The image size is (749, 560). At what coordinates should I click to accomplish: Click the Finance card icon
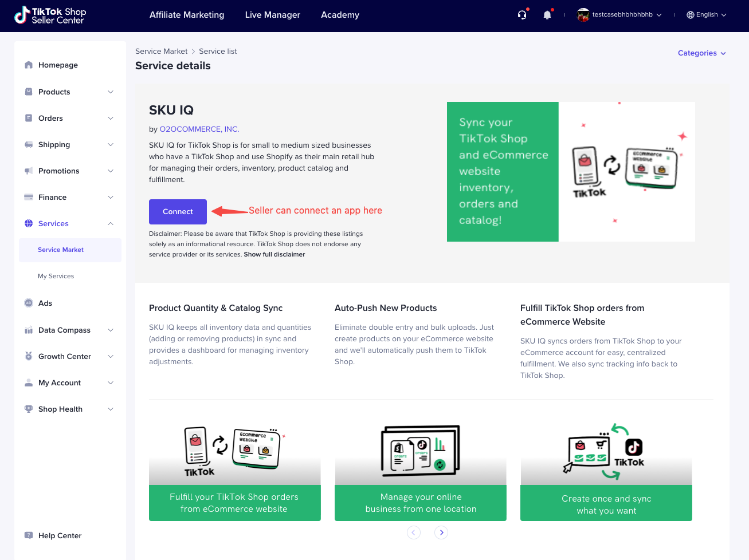(29, 197)
